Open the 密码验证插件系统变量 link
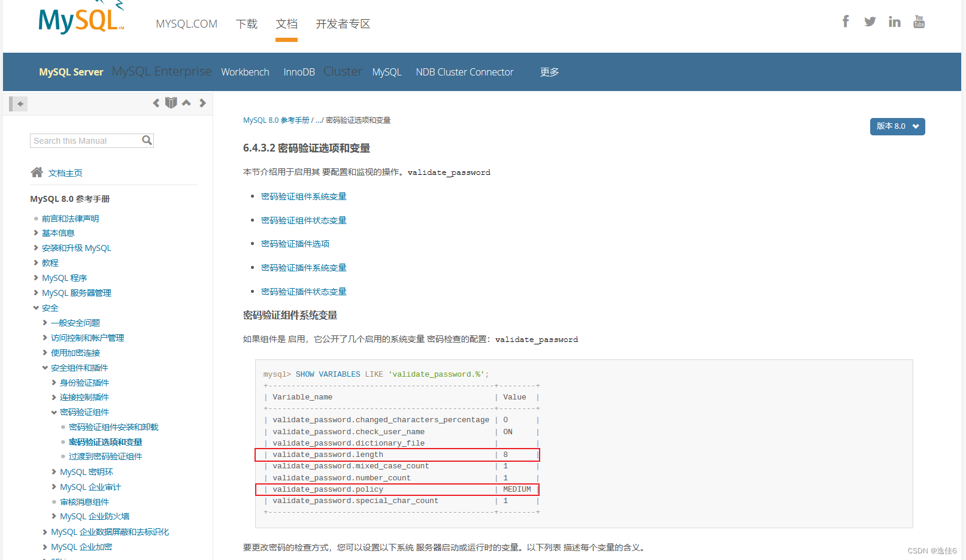This screenshot has width=966, height=560. coord(304,268)
